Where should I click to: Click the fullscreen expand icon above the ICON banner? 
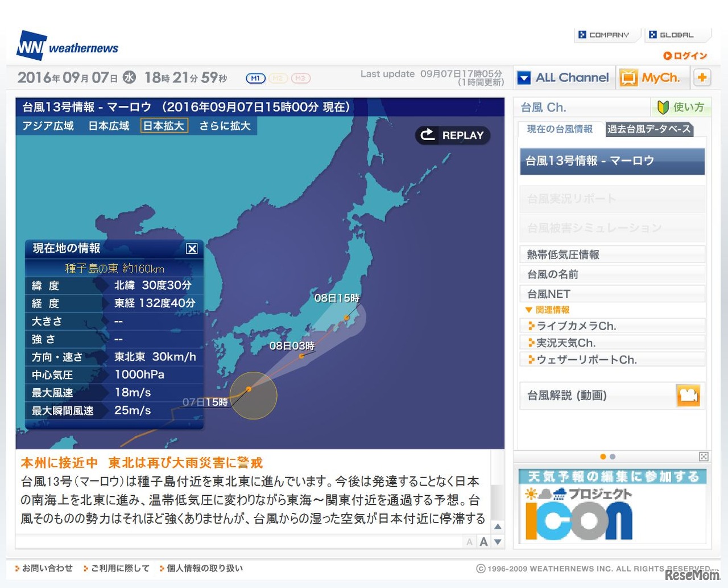pos(704,457)
